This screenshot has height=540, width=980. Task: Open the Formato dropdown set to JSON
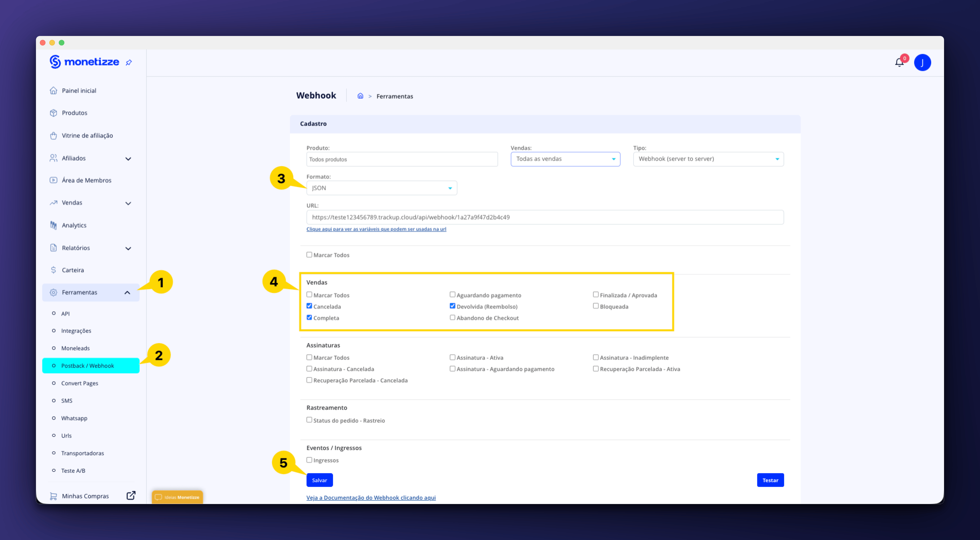(x=382, y=188)
